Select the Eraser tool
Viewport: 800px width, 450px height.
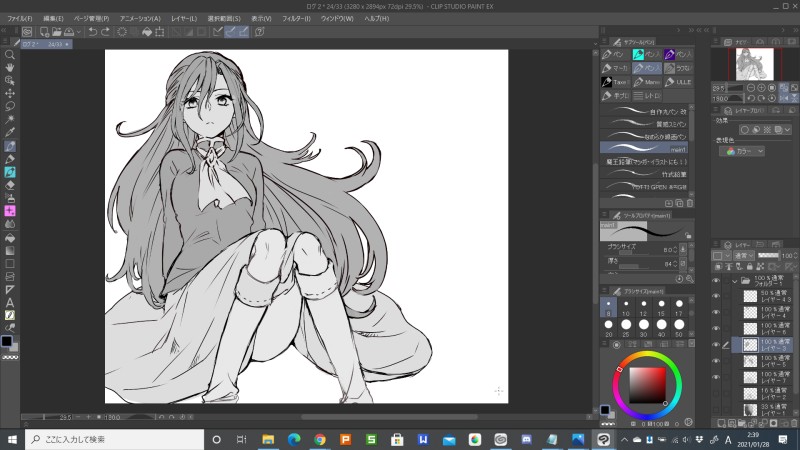tap(9, 185)
